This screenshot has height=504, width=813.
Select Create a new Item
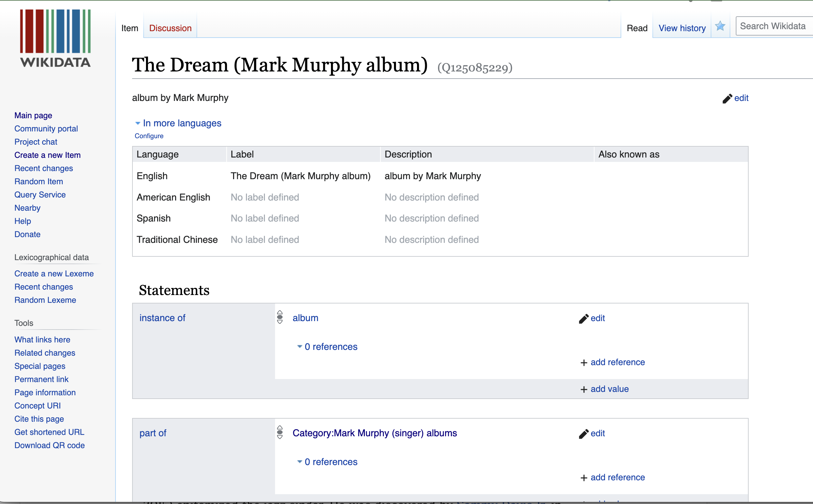pyautogui.click(x=47, y=155)
